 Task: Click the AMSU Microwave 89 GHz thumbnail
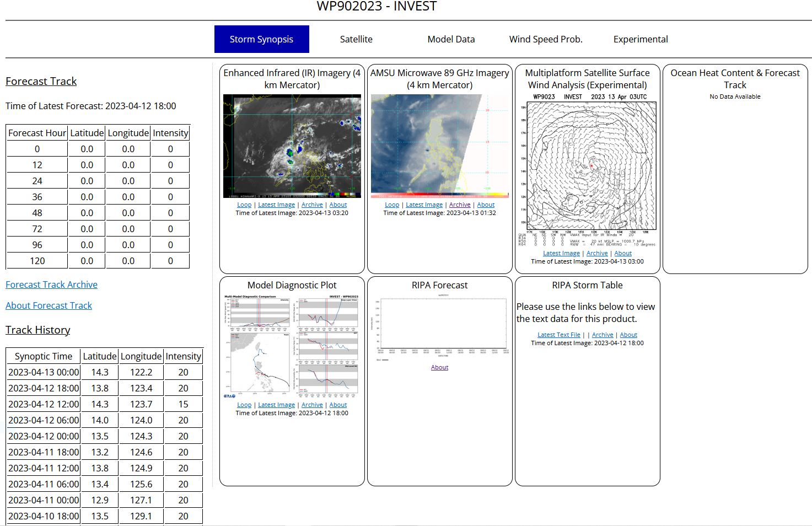pyautogui.click(x=440, y=146)
